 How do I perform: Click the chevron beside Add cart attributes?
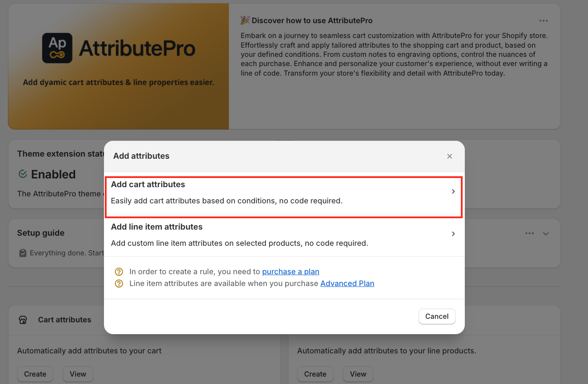click(x=453, y=192)
